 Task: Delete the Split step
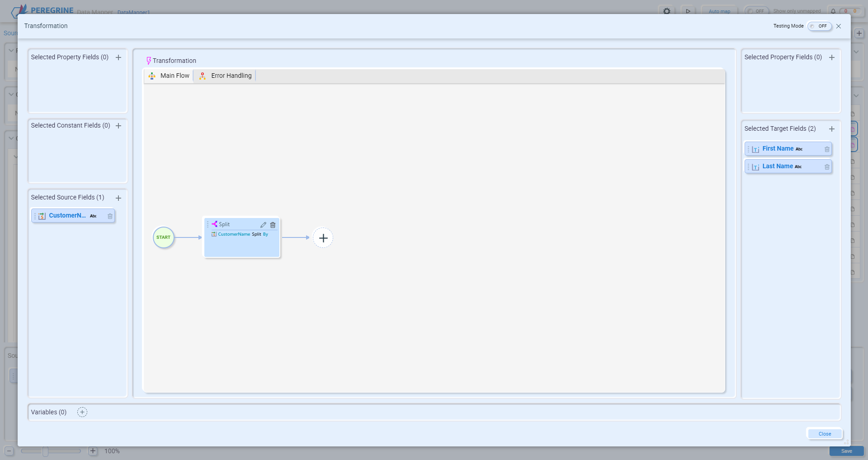pos(273,225)
